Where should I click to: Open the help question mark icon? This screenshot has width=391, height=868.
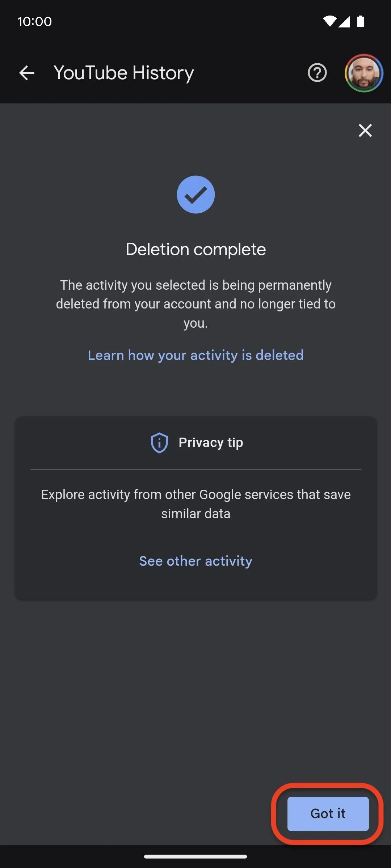pos(317,73)
